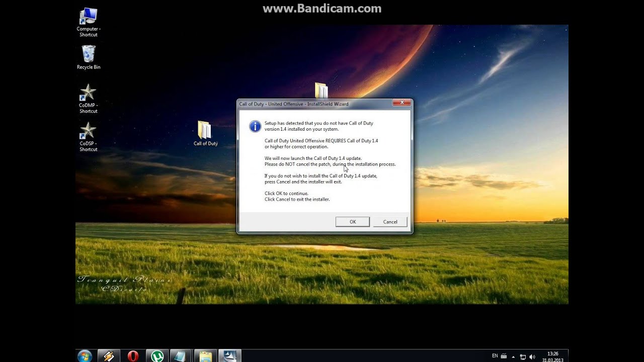
Task: Open the Windows Start menu
Action: pos(85,356)
